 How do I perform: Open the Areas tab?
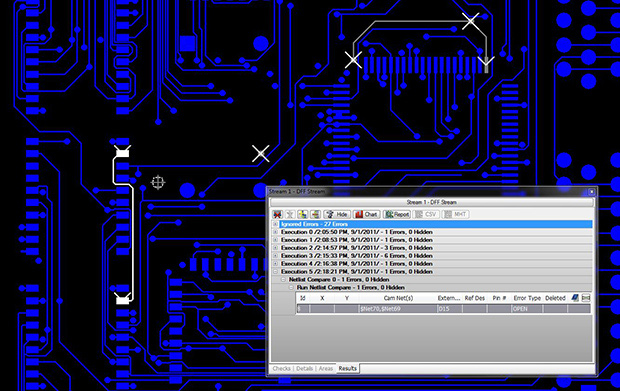pos(326,368)
